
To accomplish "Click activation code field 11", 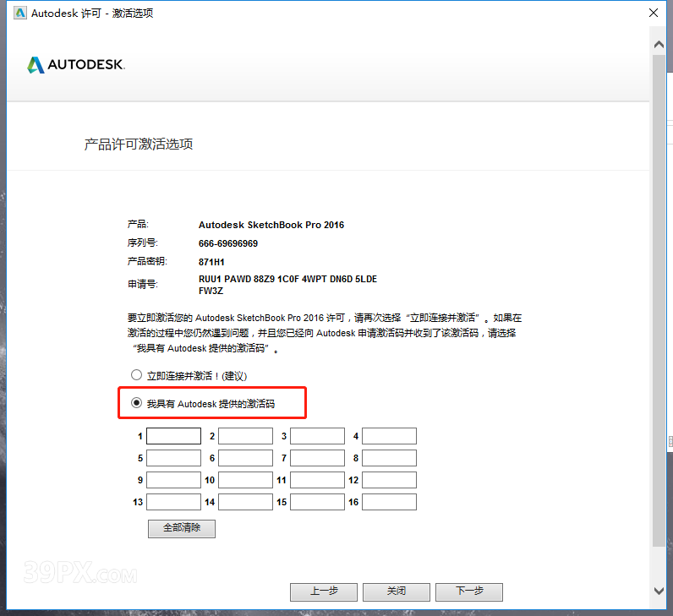I will point(317,480).
